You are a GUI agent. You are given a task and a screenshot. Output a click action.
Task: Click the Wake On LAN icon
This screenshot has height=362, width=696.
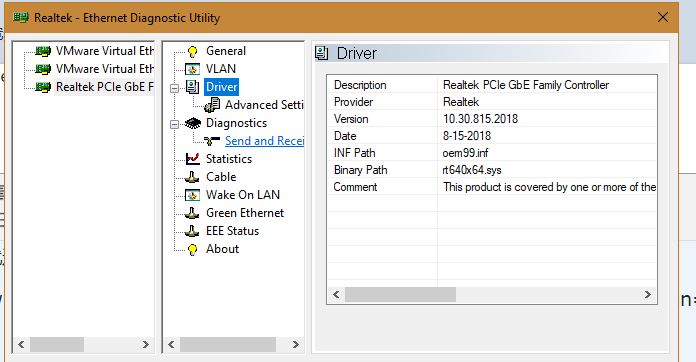192,195
